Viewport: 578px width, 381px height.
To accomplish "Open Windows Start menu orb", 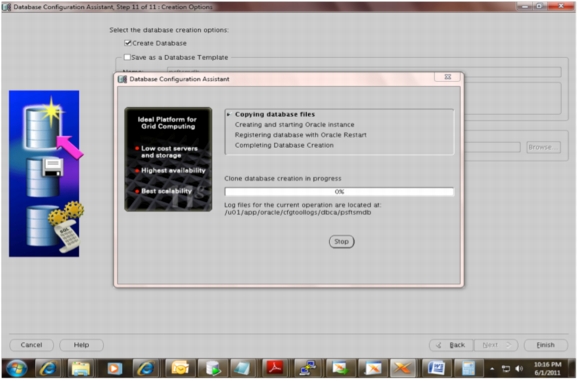I will pos(17,368).
